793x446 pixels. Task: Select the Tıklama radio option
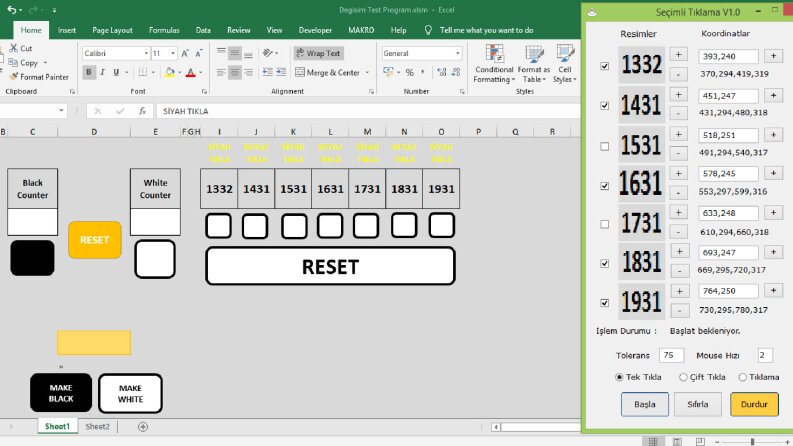742,377
